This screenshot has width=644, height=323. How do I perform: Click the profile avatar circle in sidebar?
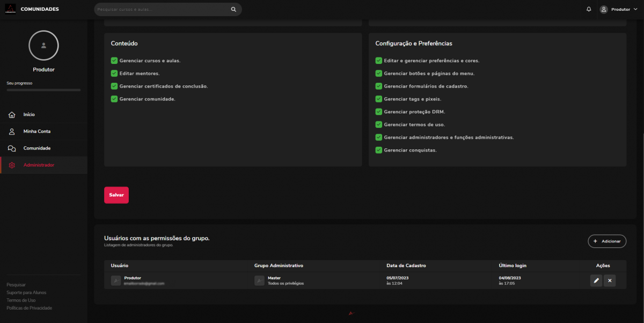pos(43,46)
